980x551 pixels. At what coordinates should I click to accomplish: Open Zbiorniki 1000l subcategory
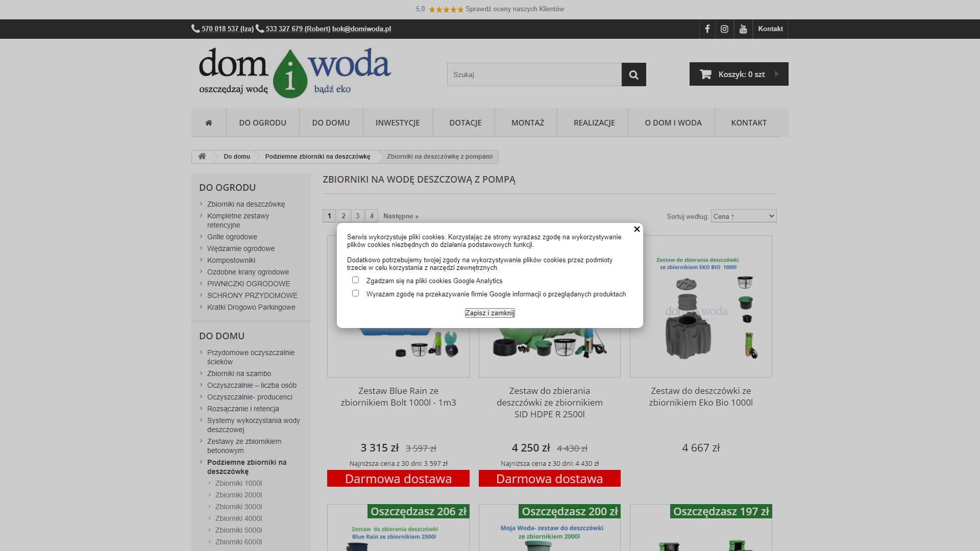point(238,483)
